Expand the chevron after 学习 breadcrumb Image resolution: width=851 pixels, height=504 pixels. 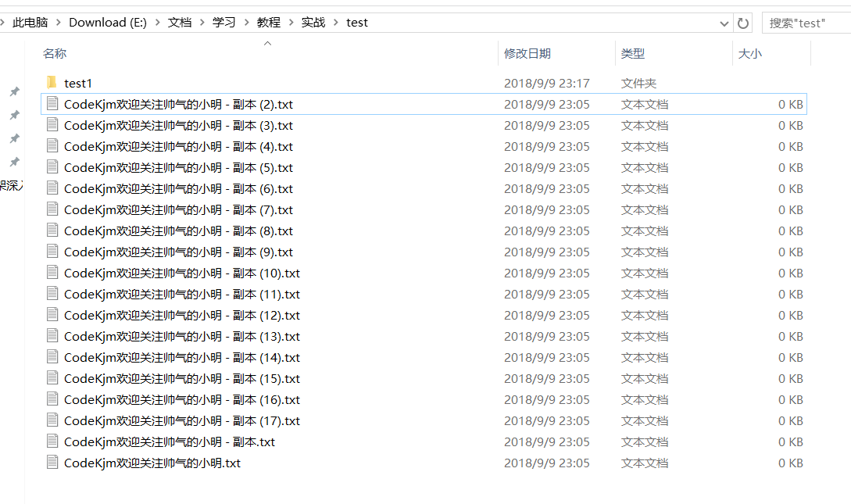(x=246, y=22)
